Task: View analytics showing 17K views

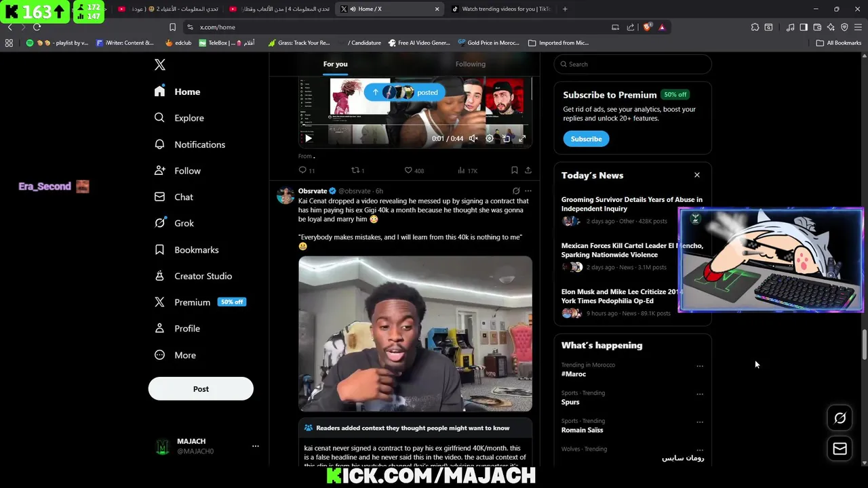Action: tap(468, 170)
